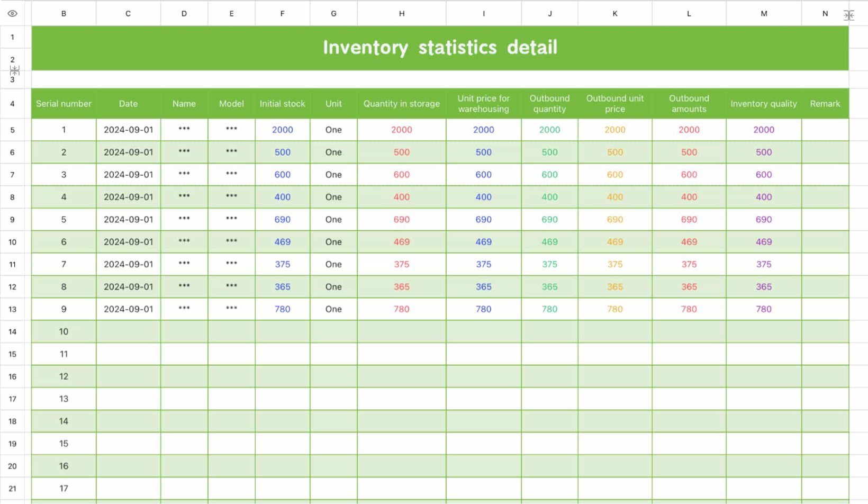Select row 5 header
Image resolution: width=868 pixels, height=504 pixels.
click(x=12, y=130)
